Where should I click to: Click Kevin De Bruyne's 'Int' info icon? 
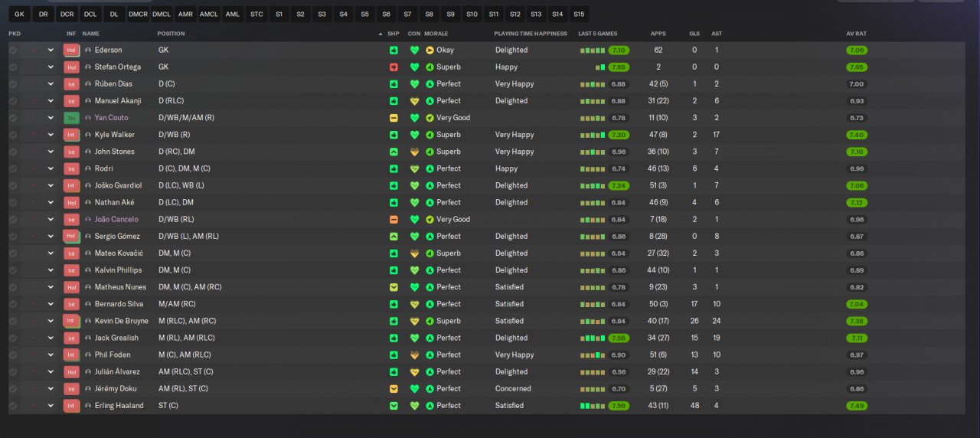[71, 321]
